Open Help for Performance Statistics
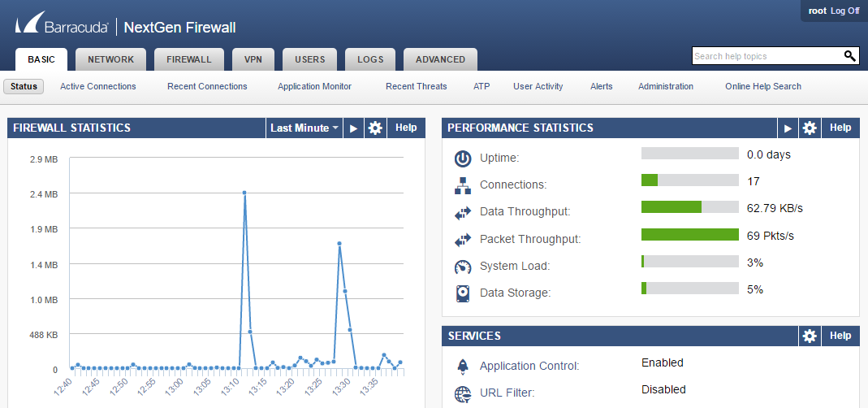 point(840,128)
